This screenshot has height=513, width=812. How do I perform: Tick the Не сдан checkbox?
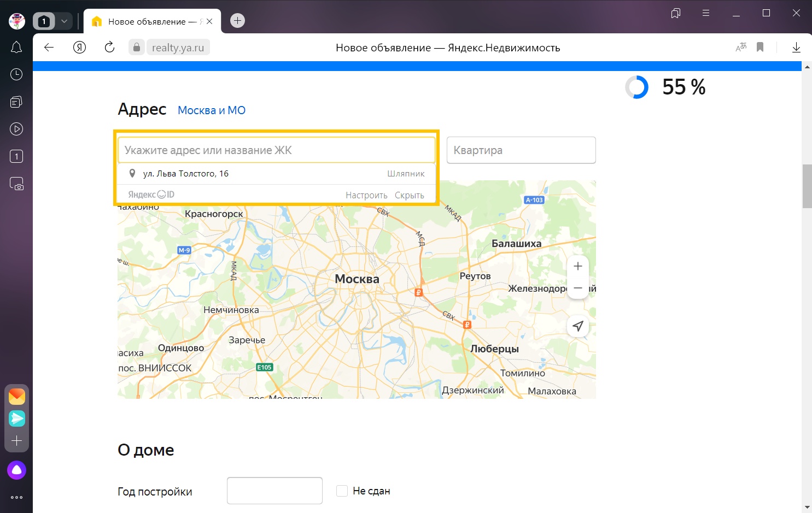(x=342, y=491)
